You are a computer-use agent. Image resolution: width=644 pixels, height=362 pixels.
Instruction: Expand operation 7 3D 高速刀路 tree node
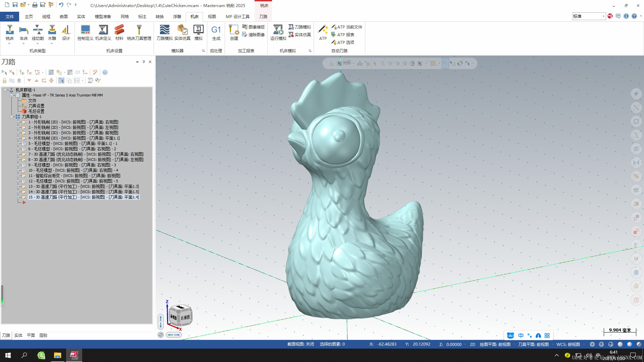(x=18, y=155)
